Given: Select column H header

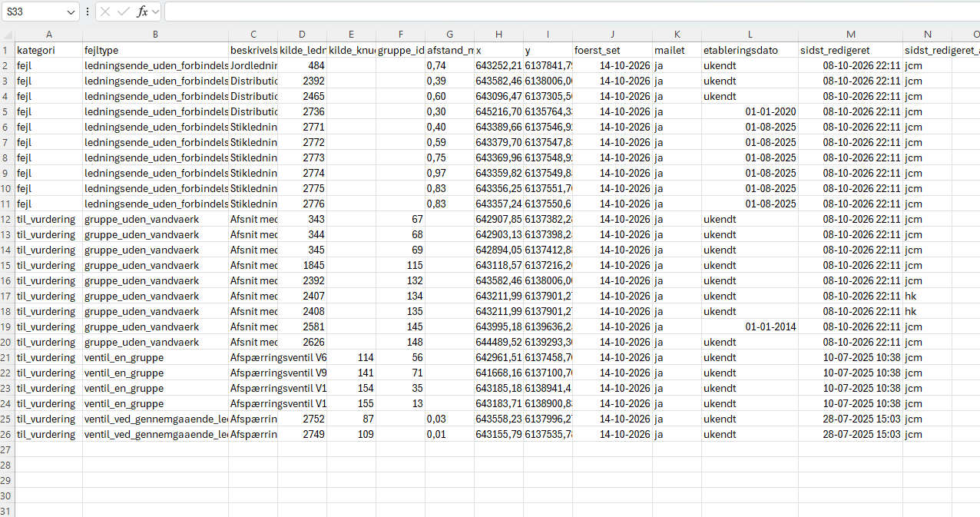Looking at the screenshot, I should coord(498,35).
